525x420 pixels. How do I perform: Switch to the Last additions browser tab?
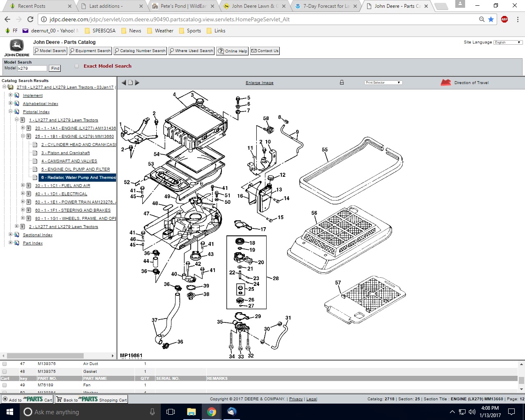[x=110, y=6]
